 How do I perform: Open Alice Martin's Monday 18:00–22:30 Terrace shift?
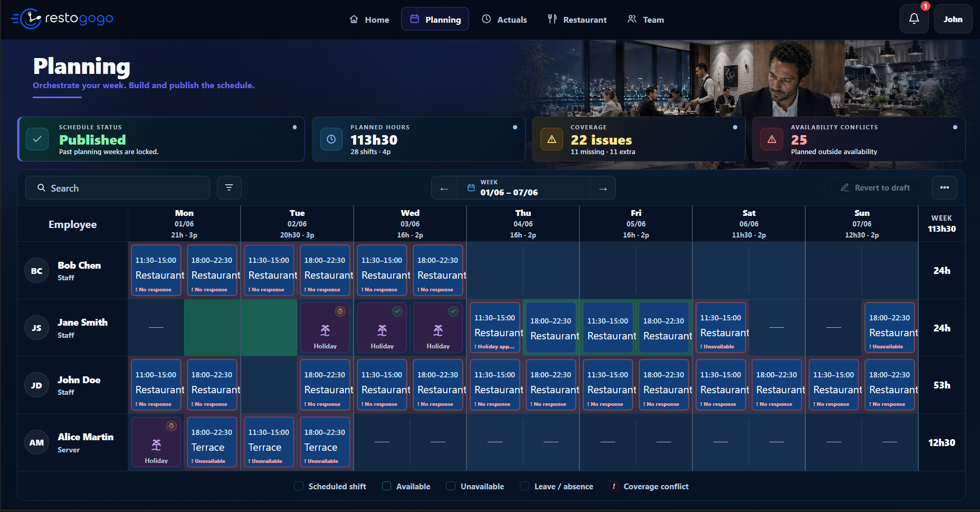pyautogui.click(x=212, y=442)
